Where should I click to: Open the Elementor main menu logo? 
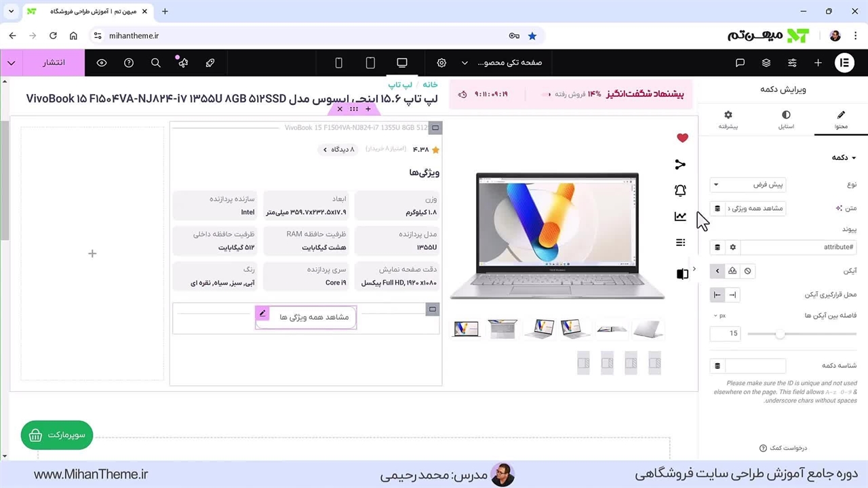pos(844,62)
